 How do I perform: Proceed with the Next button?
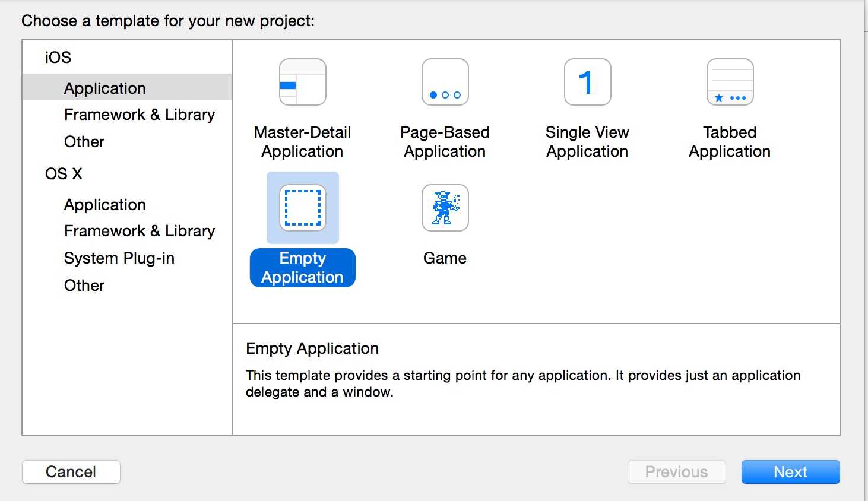tap(791, 472)
